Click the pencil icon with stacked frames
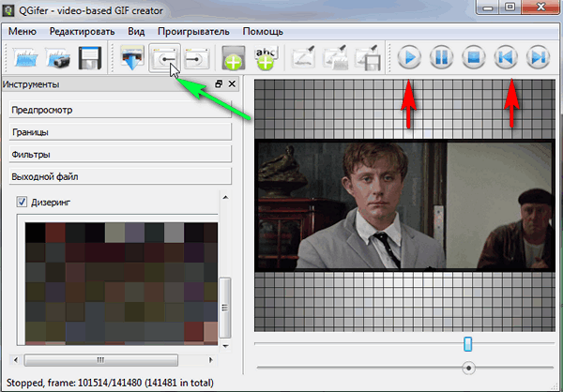 click(x=335, y=57)
